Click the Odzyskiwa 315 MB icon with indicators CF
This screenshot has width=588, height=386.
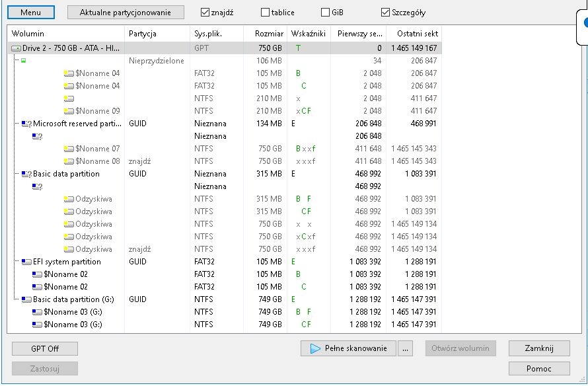click(x=69, y=212)
